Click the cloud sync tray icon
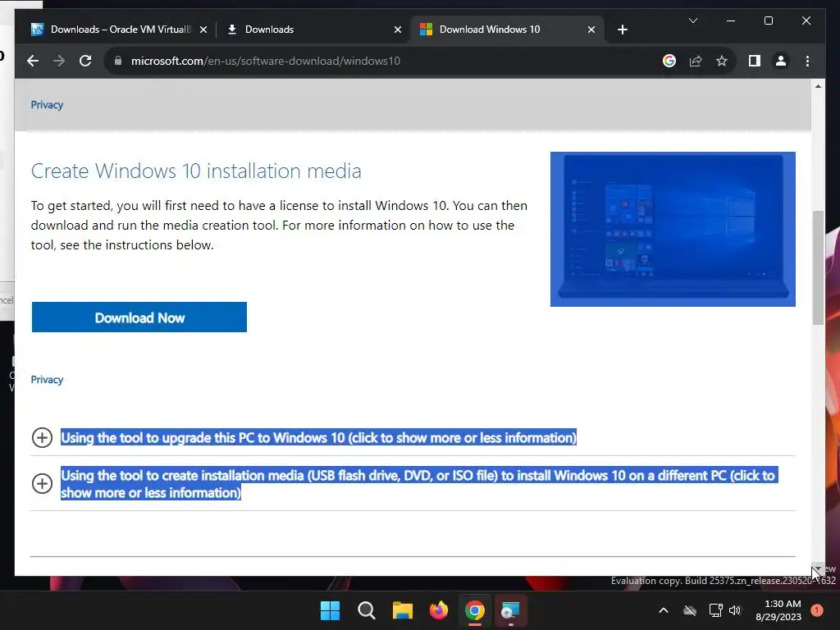This screenshot has width=840, height=630. point(690,610)
